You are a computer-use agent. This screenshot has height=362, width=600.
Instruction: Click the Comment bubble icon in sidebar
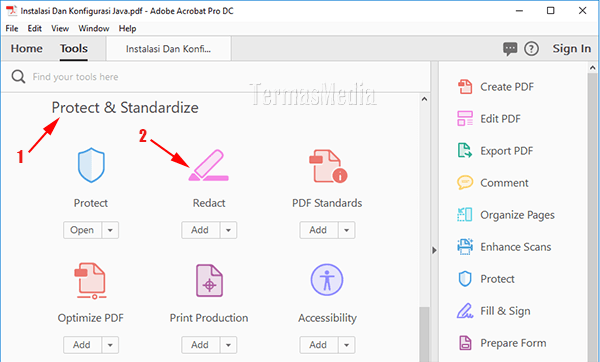(x=465, y=183)
